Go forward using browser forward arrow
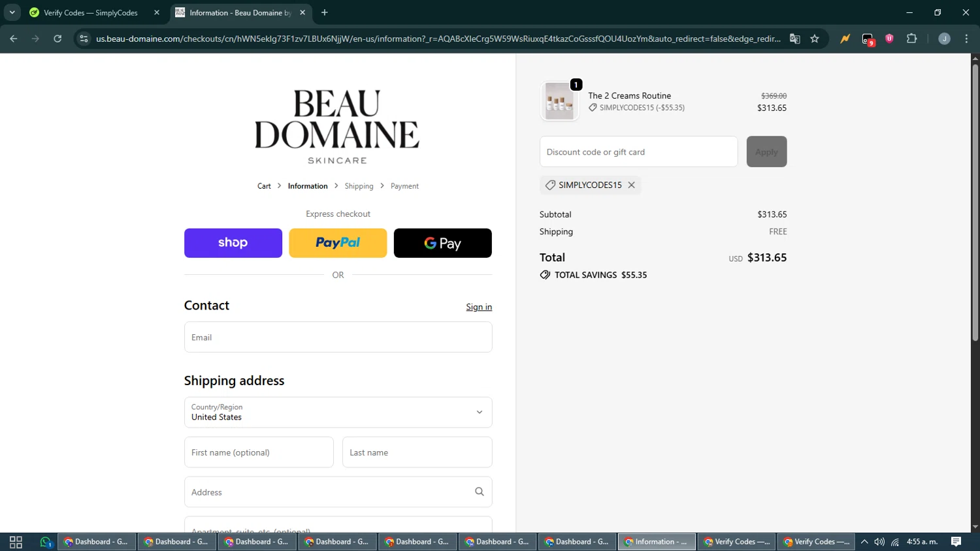 click(x=35, y=39)
